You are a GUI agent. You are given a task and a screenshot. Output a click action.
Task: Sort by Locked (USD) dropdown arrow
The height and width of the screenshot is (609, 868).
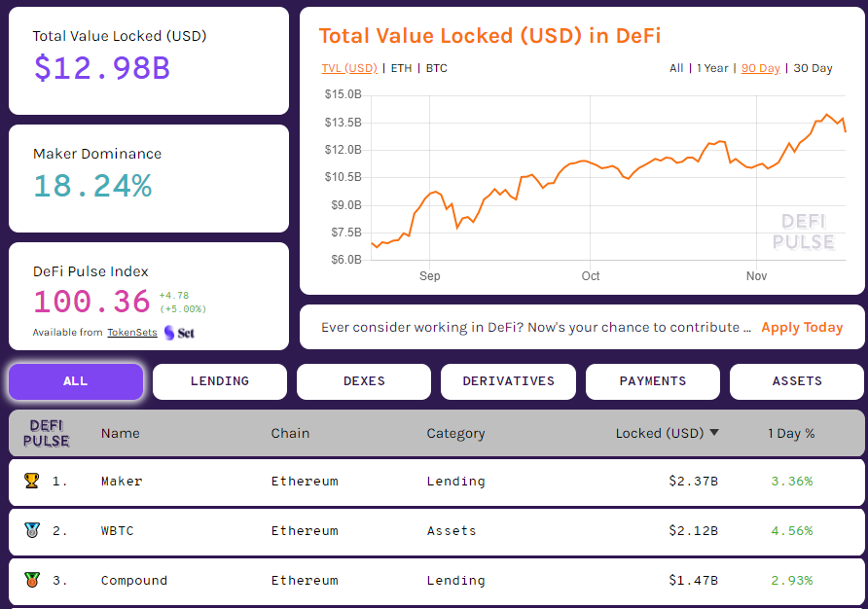click(x=714, y=433)
